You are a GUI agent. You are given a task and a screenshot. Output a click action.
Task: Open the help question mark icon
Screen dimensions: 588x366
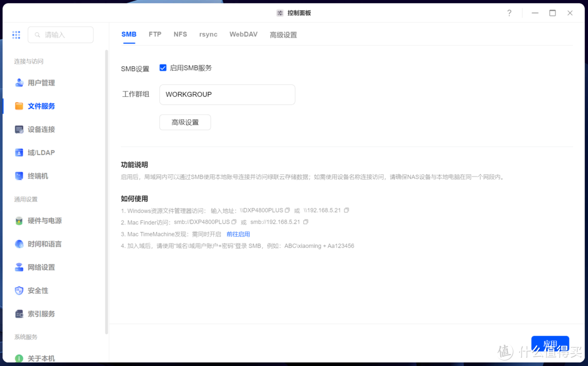(509, 13)
